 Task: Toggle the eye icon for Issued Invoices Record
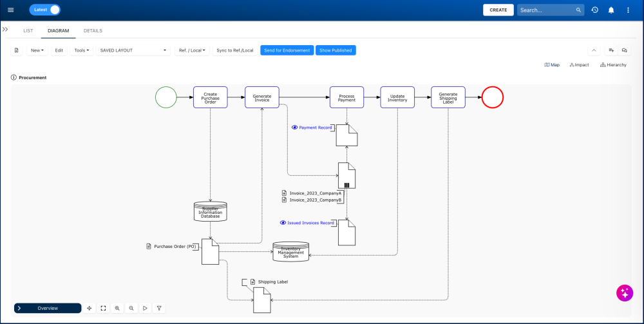[283, 223]
